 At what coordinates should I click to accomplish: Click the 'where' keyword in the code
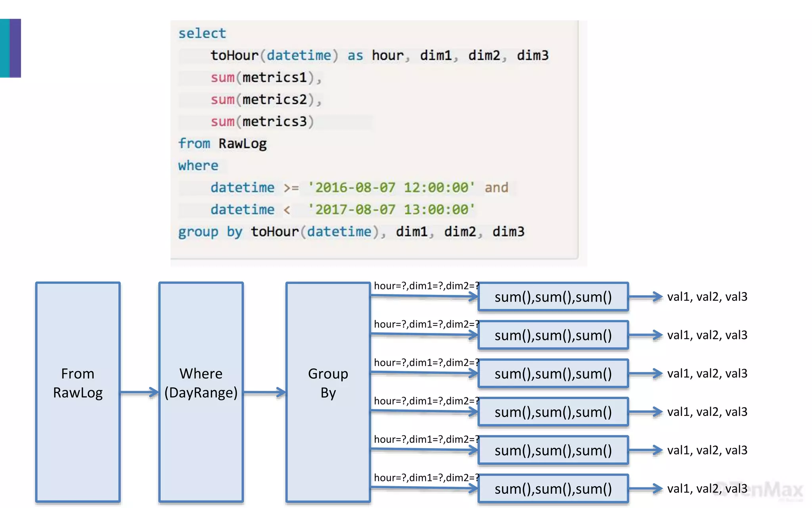198,165
